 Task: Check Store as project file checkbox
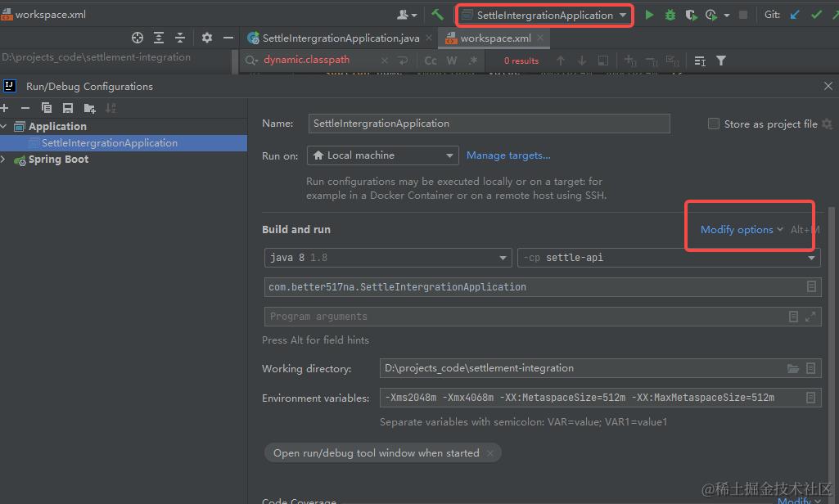point(713,124)
